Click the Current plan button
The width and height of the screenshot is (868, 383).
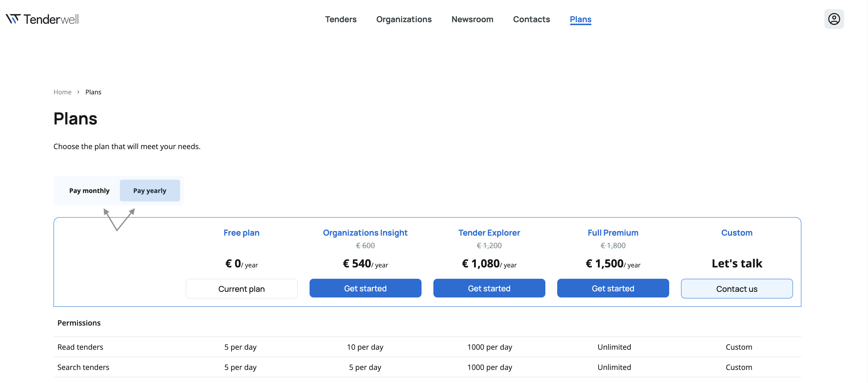pyautogui.click(x=241, y=289)
